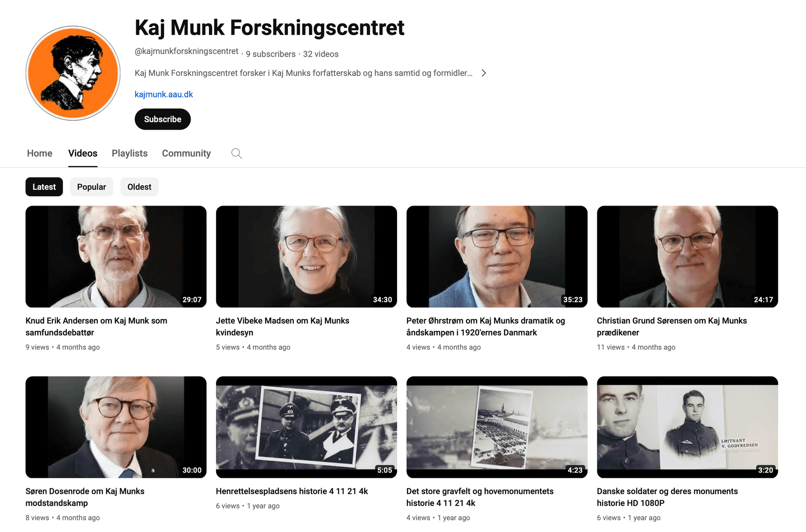The width and height of the screenshot is (806, 532).
Task: Visit the kajmunk.aau.dk link
Action: pyautogui.click(x=164, y=94)
